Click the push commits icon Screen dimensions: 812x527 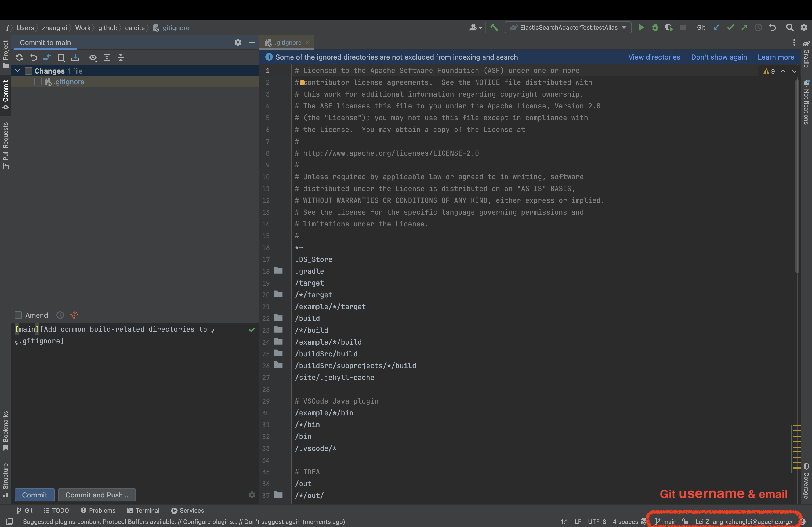point(745,28)
